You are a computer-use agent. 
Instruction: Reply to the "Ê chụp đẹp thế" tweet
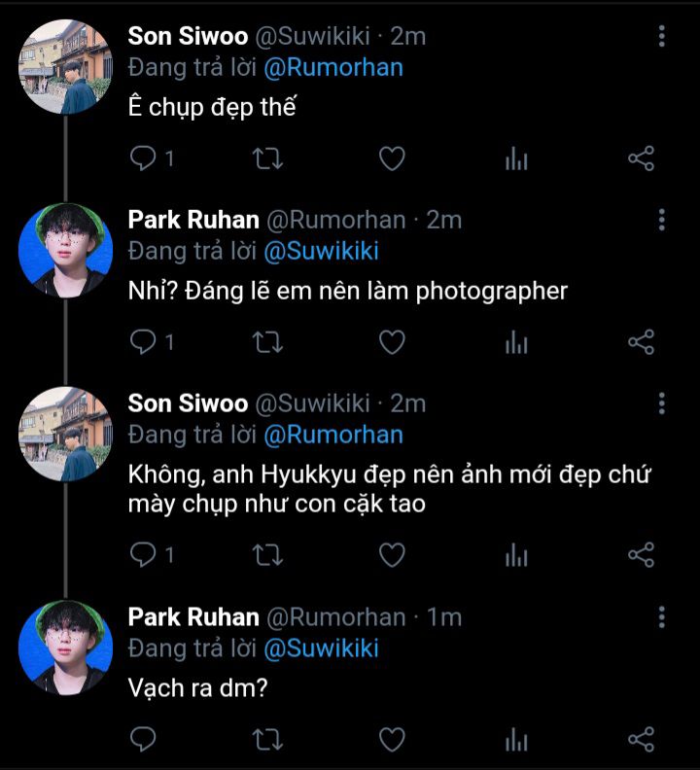(144, 158)
